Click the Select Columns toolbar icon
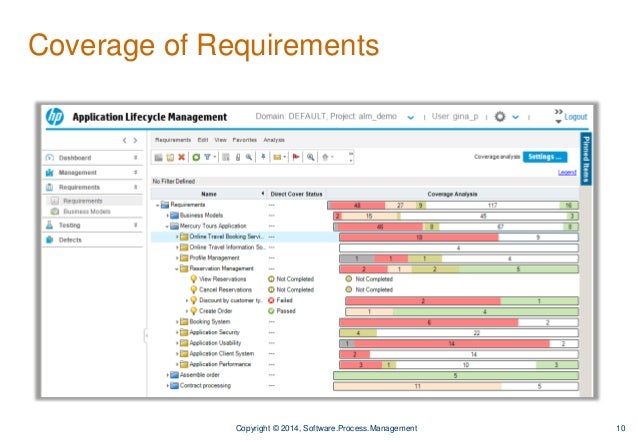638x442 pixels. (x=226, y=157)
